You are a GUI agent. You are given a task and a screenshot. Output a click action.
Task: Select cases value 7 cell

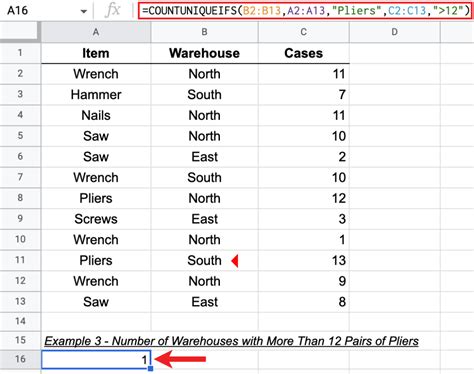[304, 95]
